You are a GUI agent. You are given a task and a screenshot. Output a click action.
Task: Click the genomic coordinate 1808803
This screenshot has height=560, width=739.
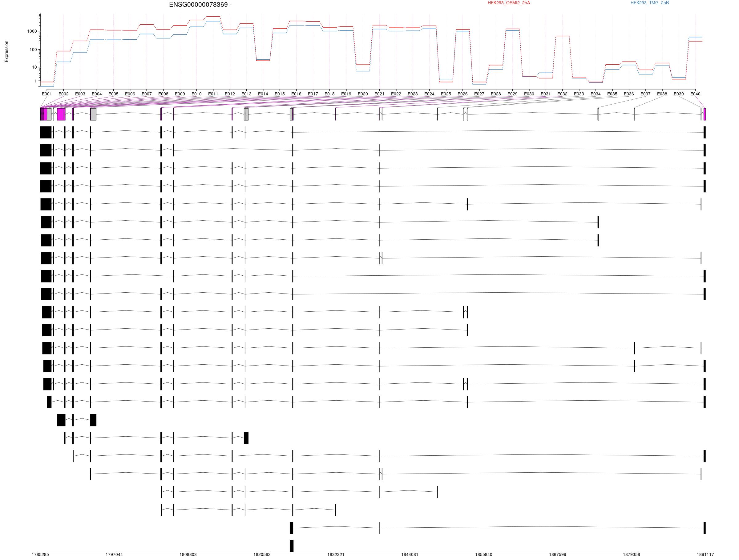(188, 555)
